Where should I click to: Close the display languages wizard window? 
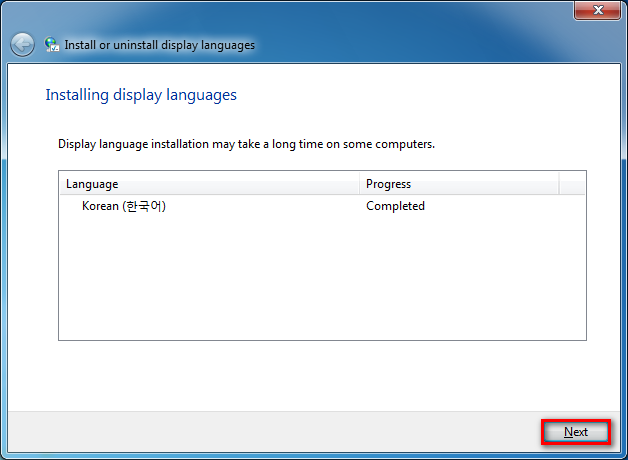pyautogui.click(x=598, y=10)
